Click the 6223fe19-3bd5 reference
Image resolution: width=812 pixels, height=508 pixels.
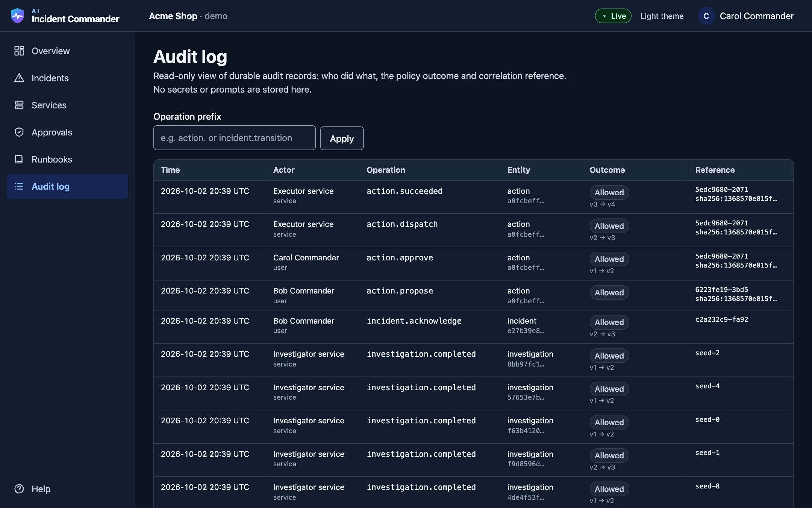721,289
